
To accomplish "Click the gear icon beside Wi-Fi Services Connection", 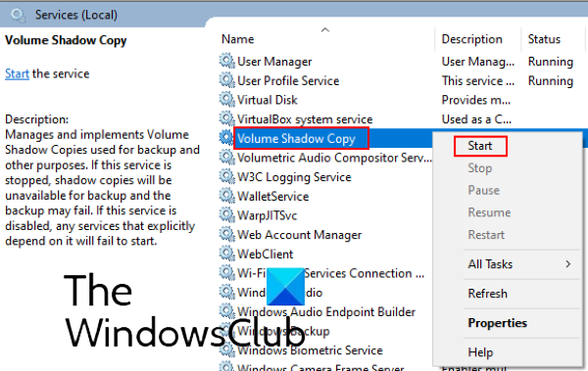I will 227,272.
